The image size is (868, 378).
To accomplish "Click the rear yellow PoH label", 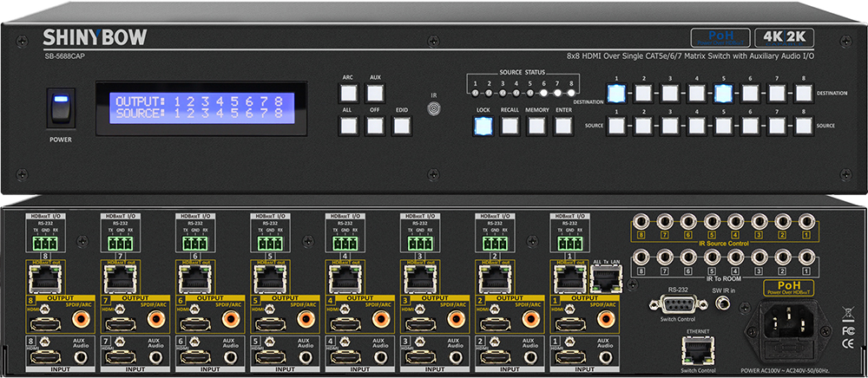I will (788, 287).
